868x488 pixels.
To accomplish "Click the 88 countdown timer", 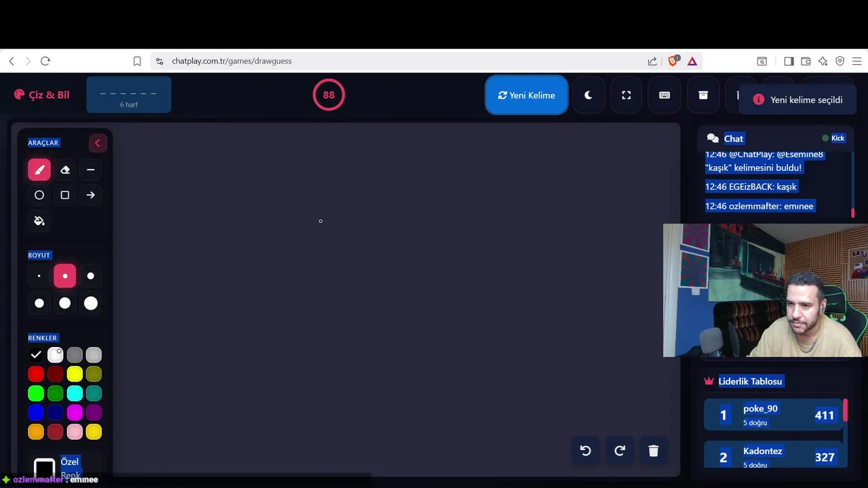I will (329, 95).
